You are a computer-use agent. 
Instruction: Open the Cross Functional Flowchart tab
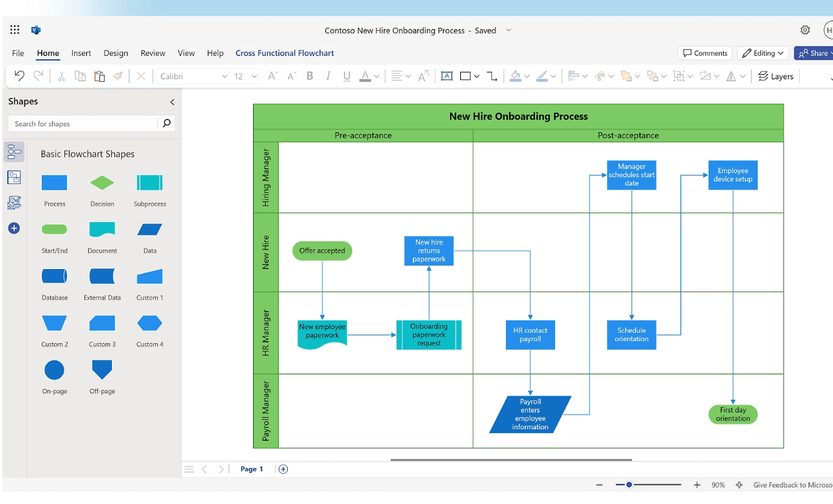coord(285,53)
